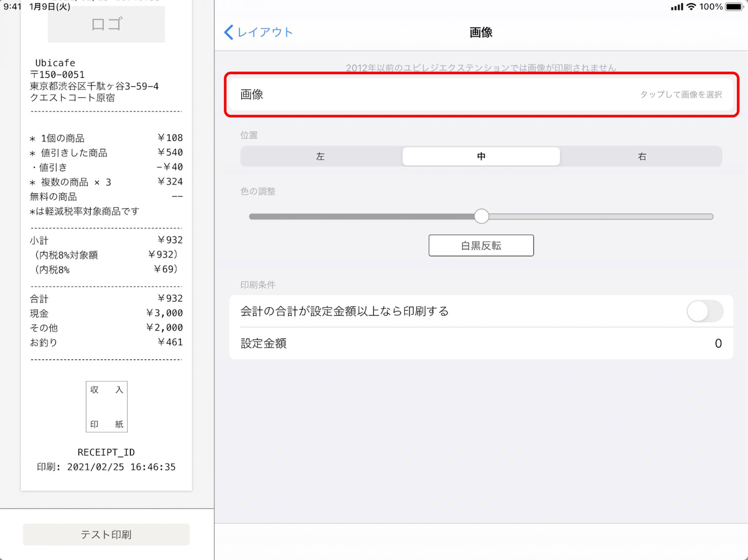Tap the 設定金額 value field
Screen dimensions: 748x560
click(481, 344)
